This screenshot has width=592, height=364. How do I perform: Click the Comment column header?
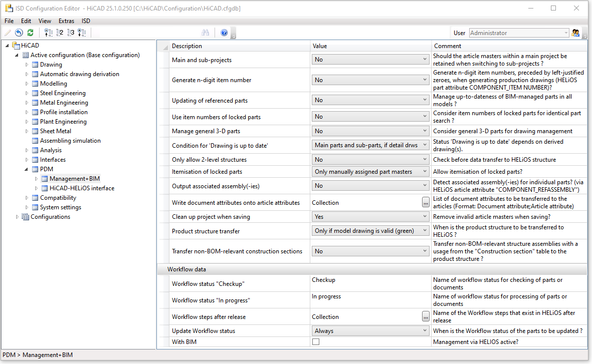tap(509, 46)
